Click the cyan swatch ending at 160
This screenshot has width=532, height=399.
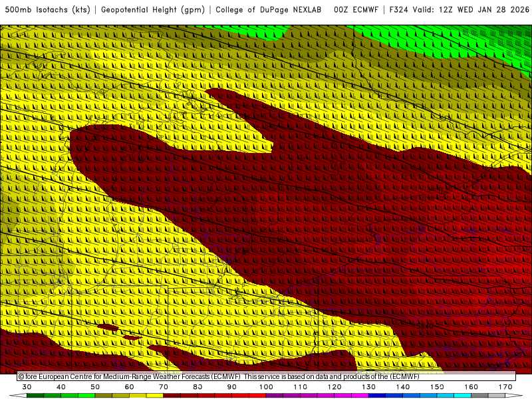click(462, 396)
